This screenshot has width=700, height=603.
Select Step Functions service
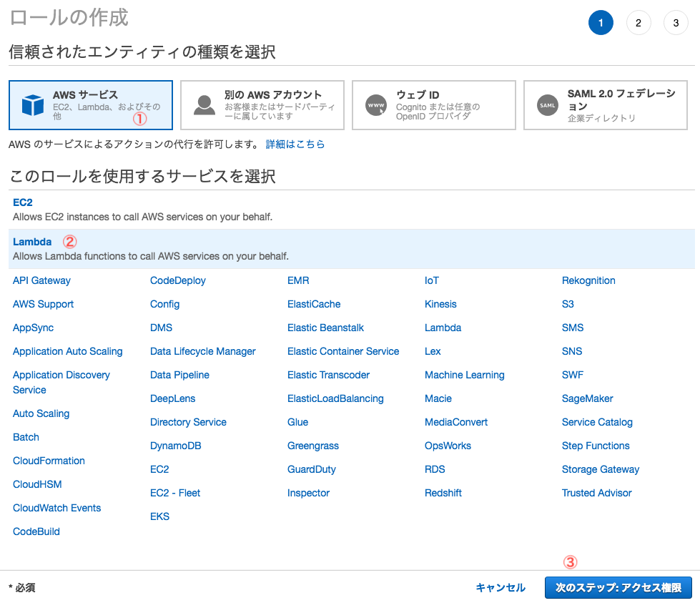pos(596,446)
